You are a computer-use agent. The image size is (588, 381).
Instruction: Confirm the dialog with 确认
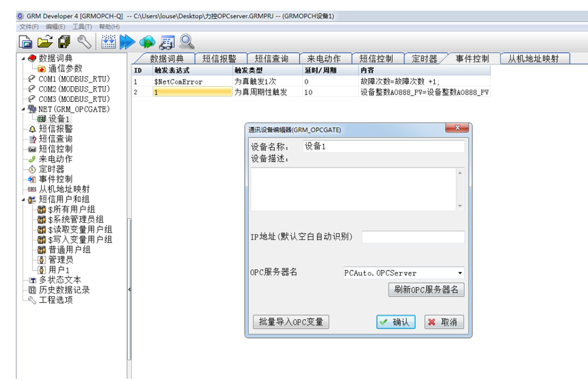point(396,321)
